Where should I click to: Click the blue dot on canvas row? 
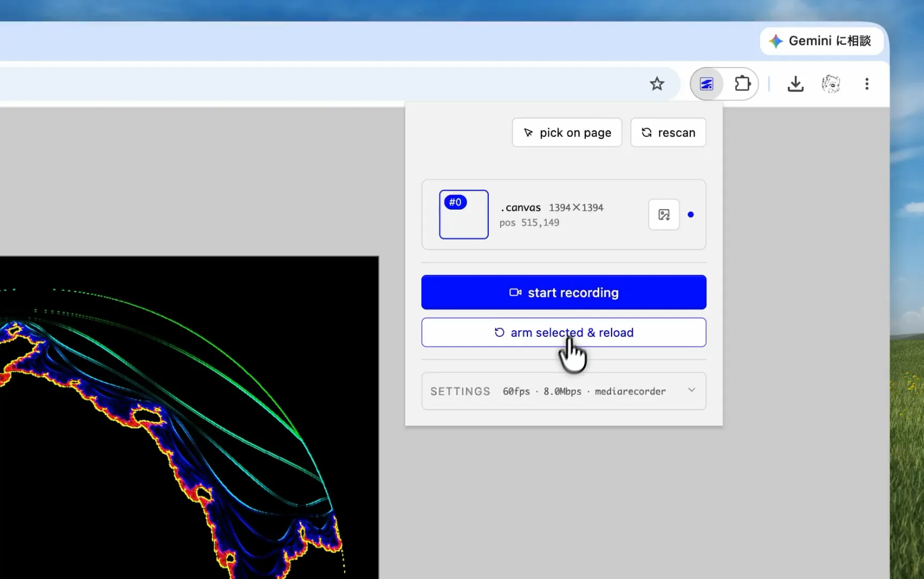coord(691,214)
